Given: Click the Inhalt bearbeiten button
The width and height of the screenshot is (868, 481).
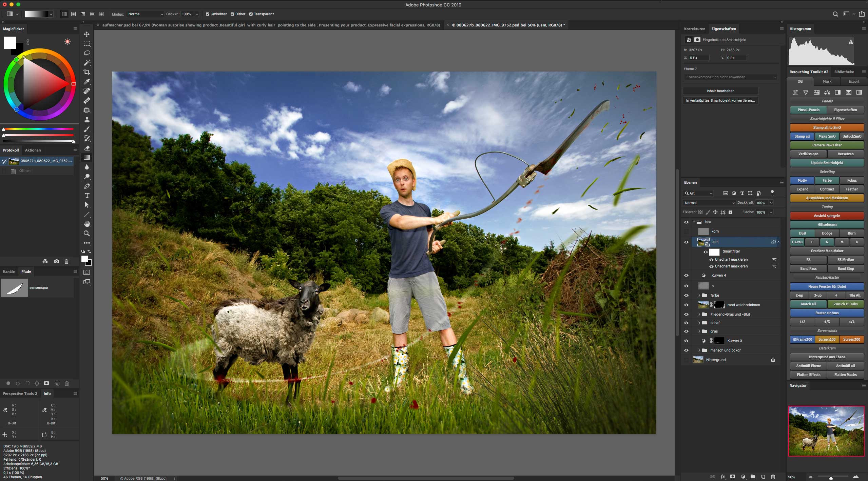Looking at the screenshot, I should click(x=720, y=91).
